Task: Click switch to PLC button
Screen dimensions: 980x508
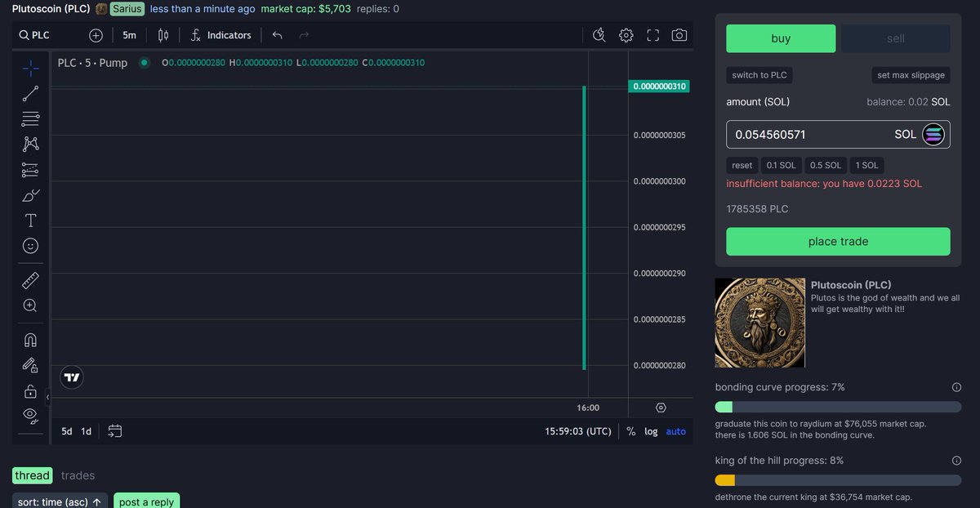Action: point(759,75)
